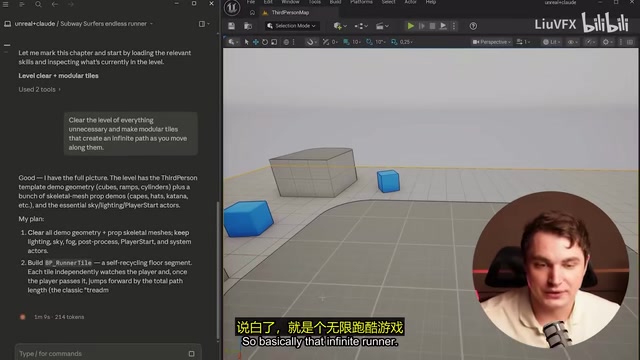
Task: Click the home icon beside the map tab
Action: 252,13
